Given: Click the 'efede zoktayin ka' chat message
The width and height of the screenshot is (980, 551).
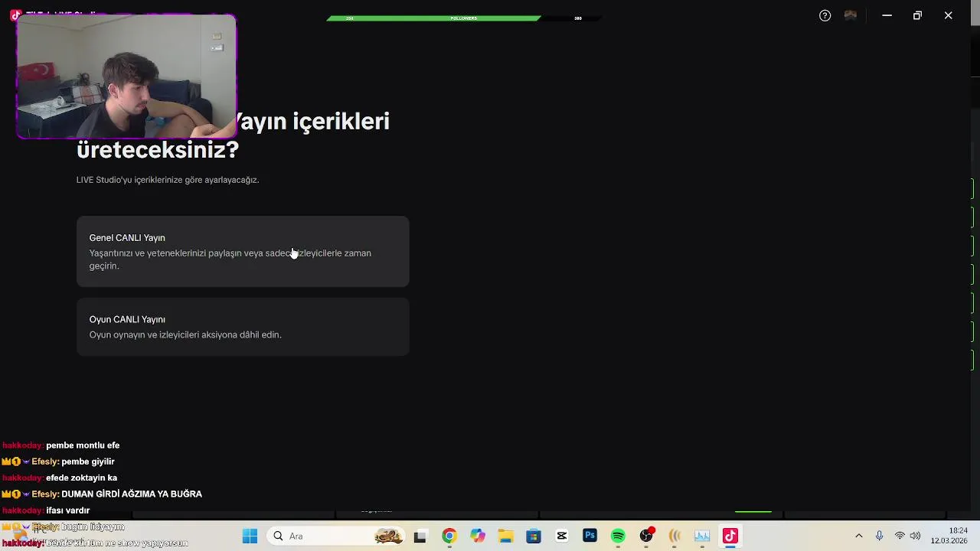Looking at the screenshot, I should 81,478.
